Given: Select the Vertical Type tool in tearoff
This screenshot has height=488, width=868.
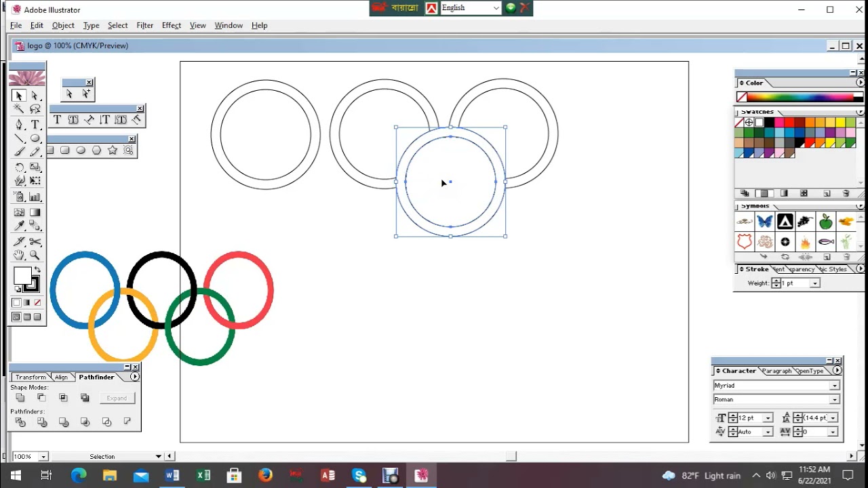Looking at the screenshot, I should (104, 120).
